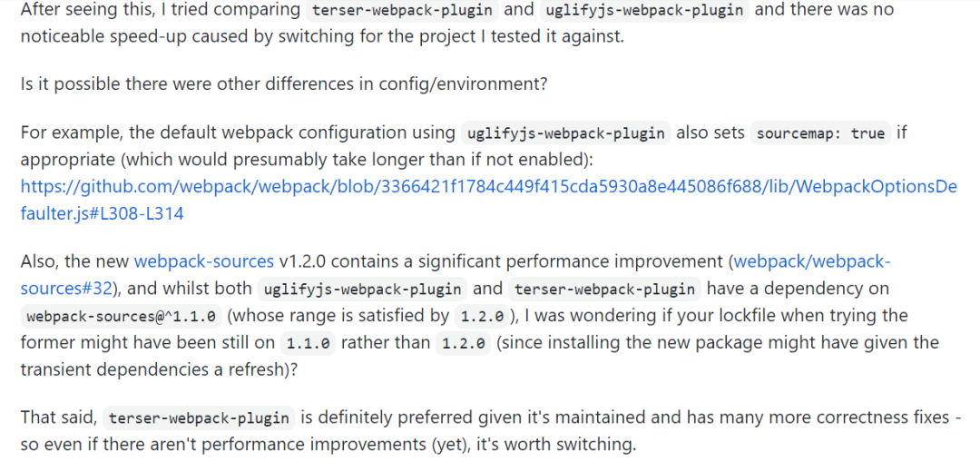The image size is (980, 471).
Task: Open the webpack/webpack-sources#32 issue link
Action: [812, 261]
